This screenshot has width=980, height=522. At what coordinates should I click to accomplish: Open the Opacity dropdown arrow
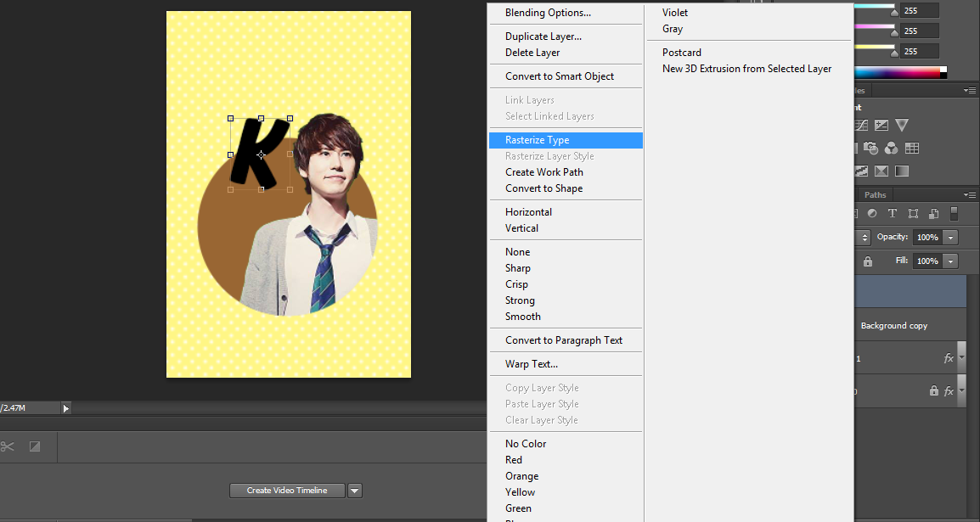pyautogui.click(x=951, y=238)
